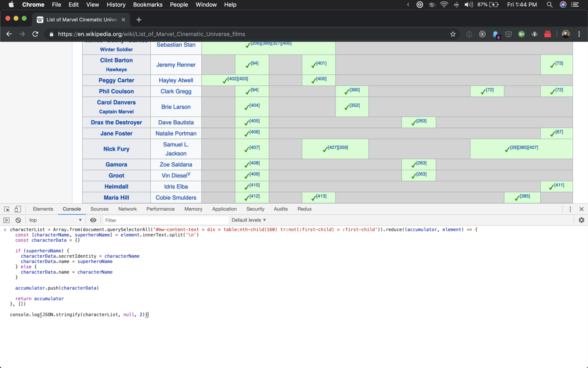Follow the Idris Elba actor link
Viewport: 588px width, 368px height.
pos(176,187)
